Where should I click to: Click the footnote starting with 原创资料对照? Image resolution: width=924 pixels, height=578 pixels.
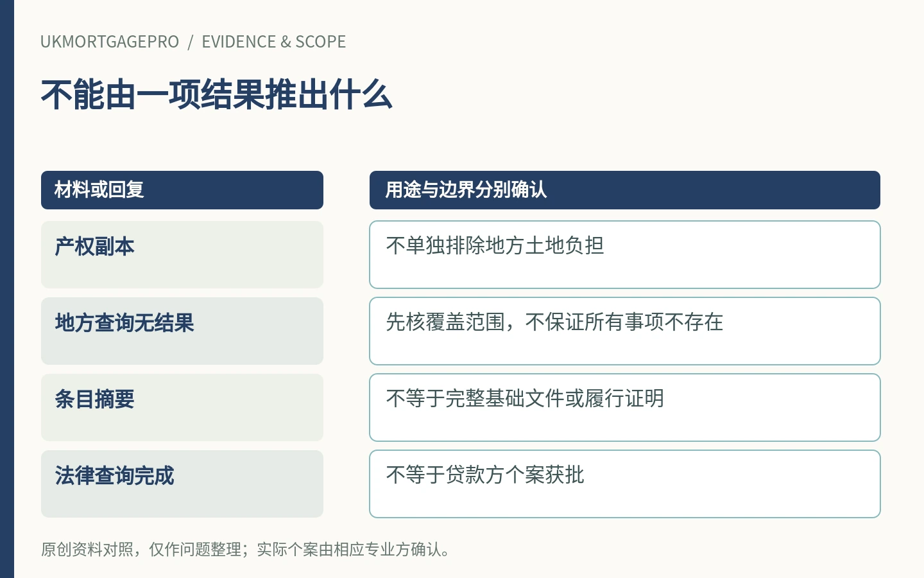pos(246,550)
